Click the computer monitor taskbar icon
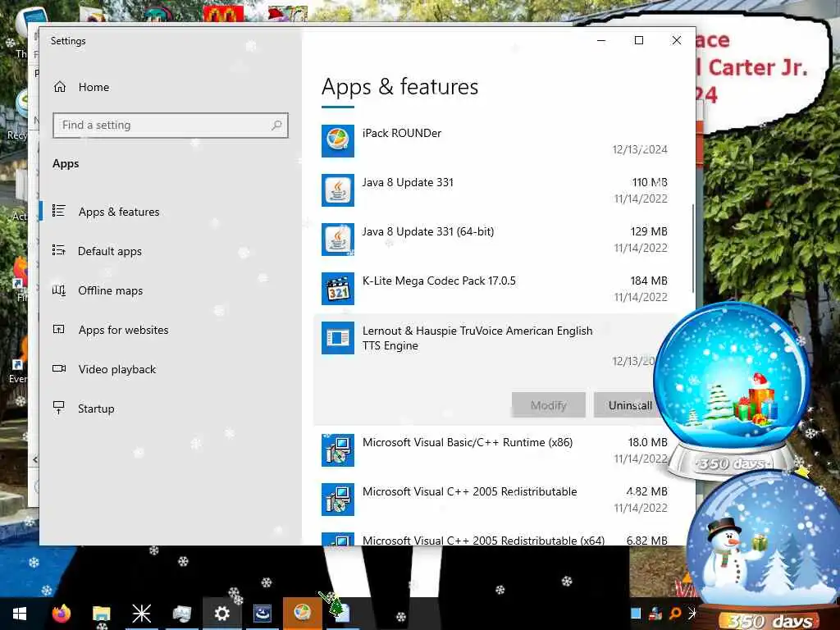 [x=181, y=614]
